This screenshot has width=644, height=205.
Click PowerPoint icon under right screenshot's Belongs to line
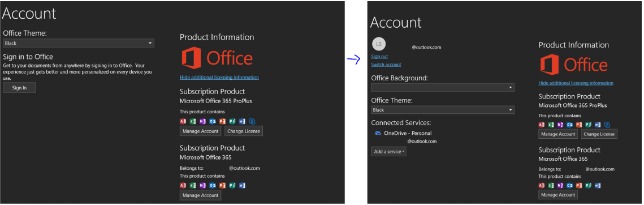coord(579,186)
